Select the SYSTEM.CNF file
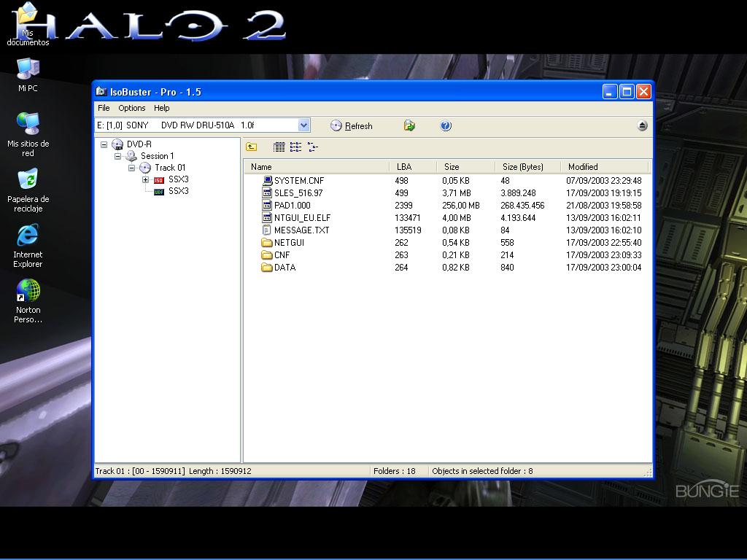Image resolution: width=747 pixels, height=560 pixels. point(298,181)
